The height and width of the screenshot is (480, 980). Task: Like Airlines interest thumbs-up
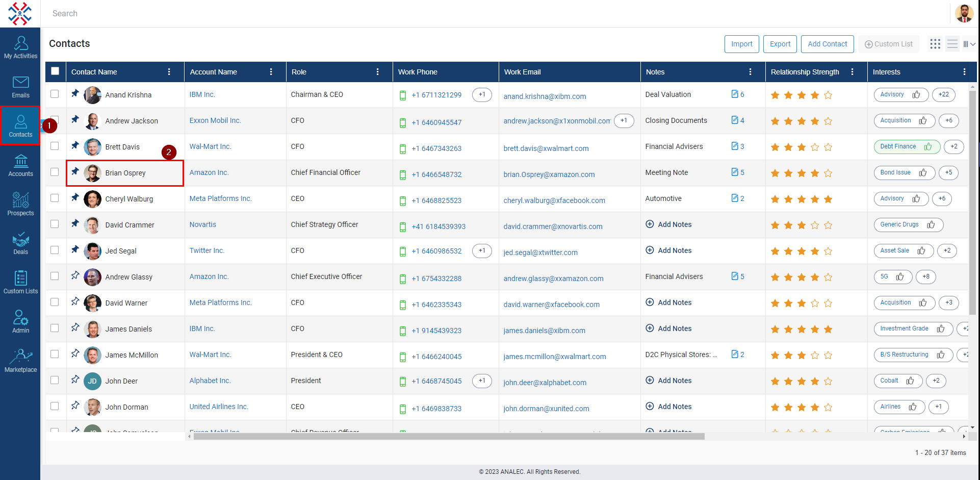click(x=913, y=407)
